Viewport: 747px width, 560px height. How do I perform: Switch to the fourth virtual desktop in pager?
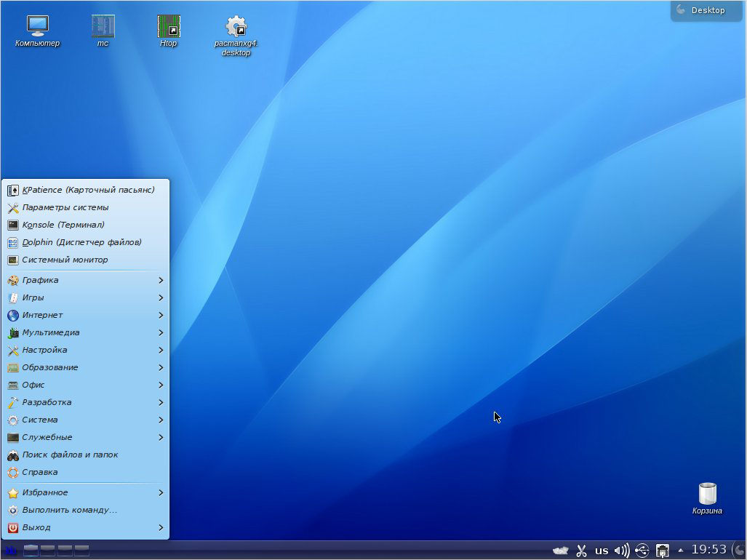tap(81, 551)
